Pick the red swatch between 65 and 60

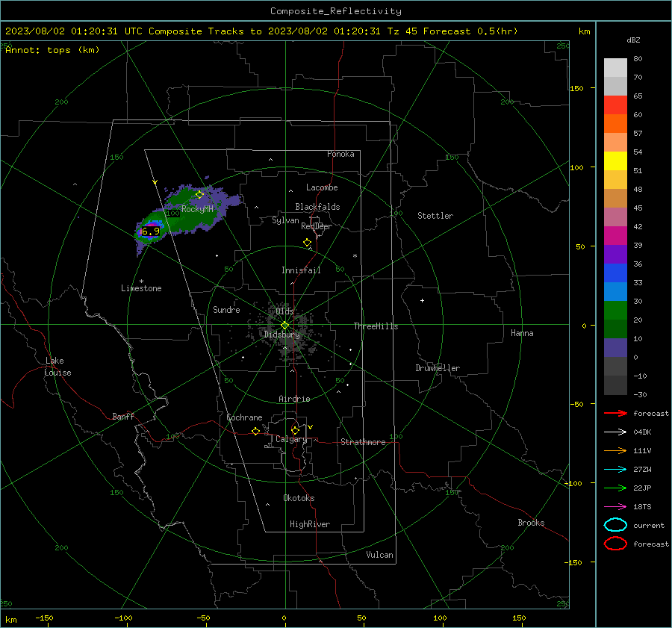tap(615, 105)
